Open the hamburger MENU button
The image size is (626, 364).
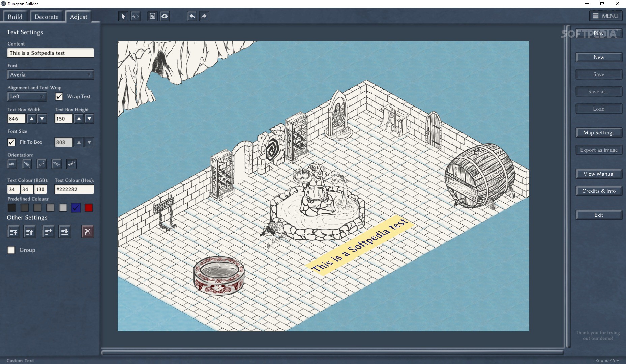tap(606, 16)
